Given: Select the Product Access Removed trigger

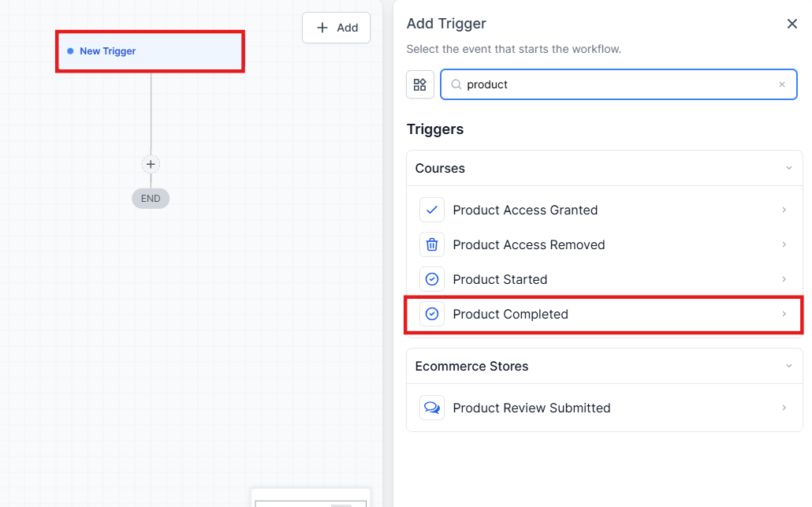Looking at the screenshot, I should (x=528, y=244).
